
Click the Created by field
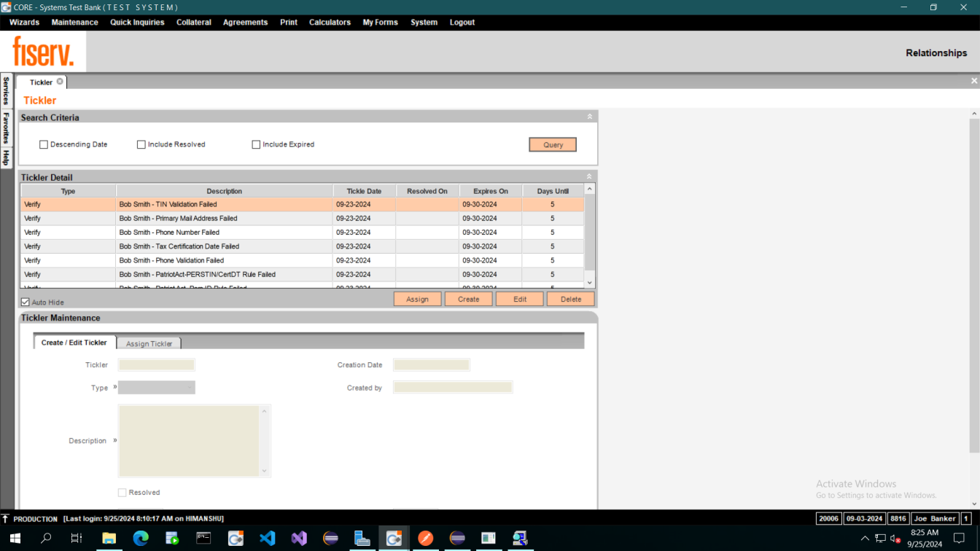(x=453, y=387)
